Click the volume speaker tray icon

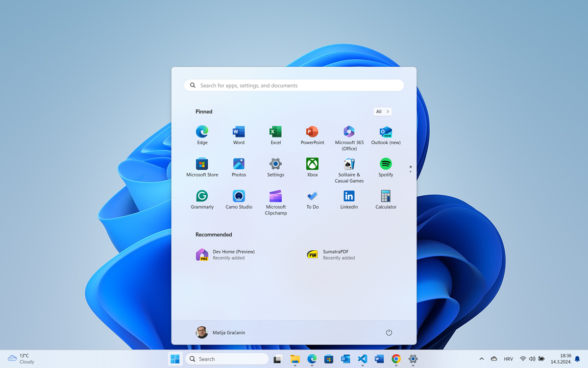(x=532, y=359)
